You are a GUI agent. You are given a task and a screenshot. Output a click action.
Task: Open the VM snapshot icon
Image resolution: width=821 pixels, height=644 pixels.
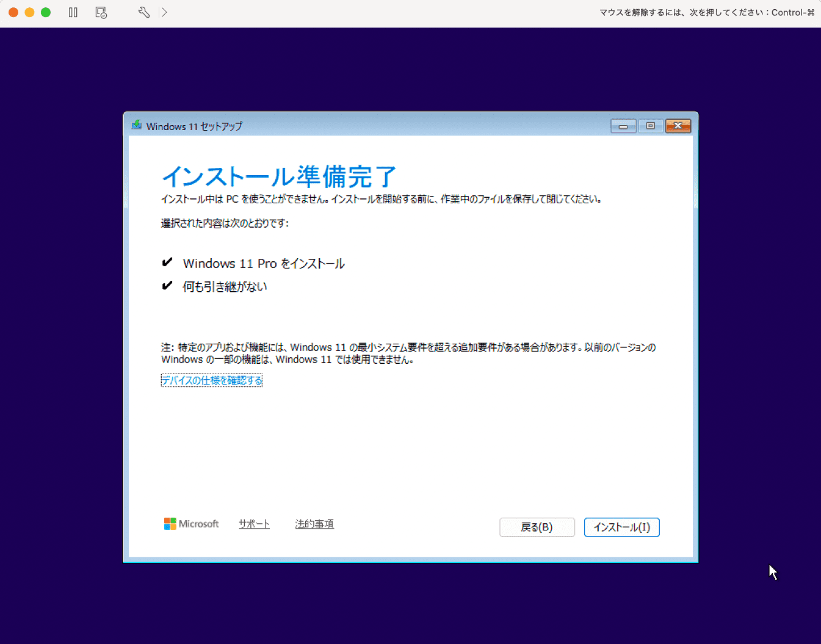click(x=101, y=12)
